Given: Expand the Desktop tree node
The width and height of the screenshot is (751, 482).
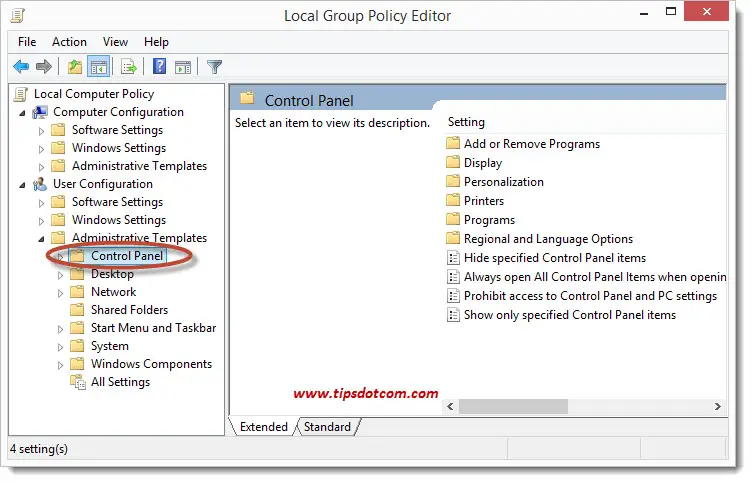Looking at the screenshot, I should pyautogui.click(x=60, y=275).
